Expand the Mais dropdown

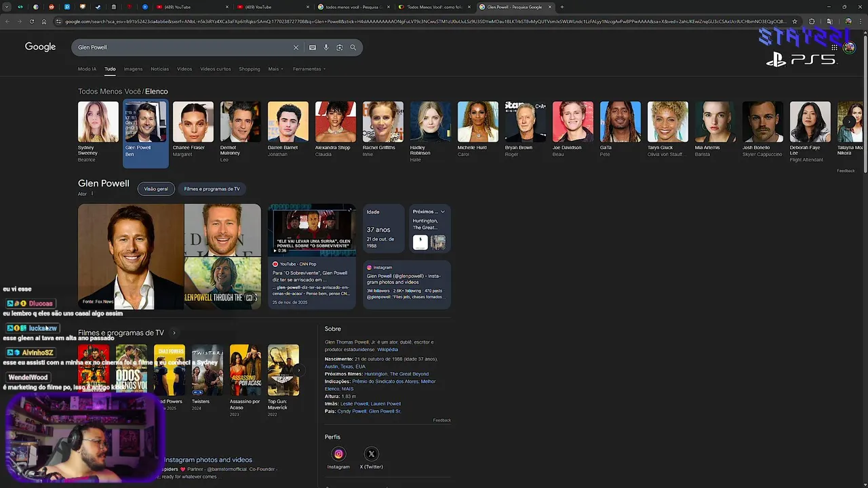(x=275, y=68)
